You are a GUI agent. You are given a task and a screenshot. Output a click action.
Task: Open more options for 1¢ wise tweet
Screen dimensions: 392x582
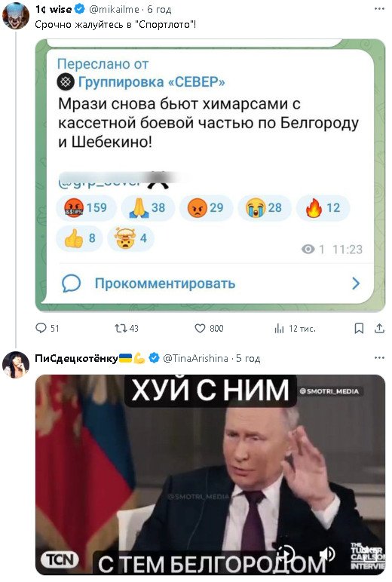click(x=379, y=8)
